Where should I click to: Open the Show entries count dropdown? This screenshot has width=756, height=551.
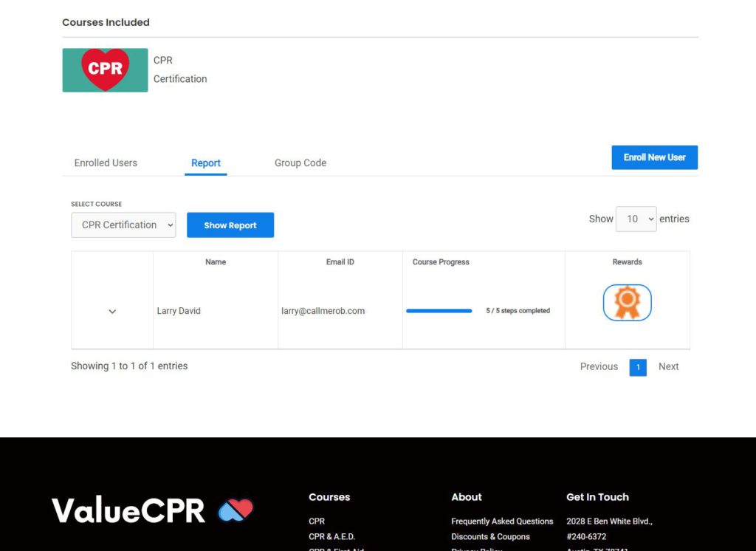(x=636, y=219)
